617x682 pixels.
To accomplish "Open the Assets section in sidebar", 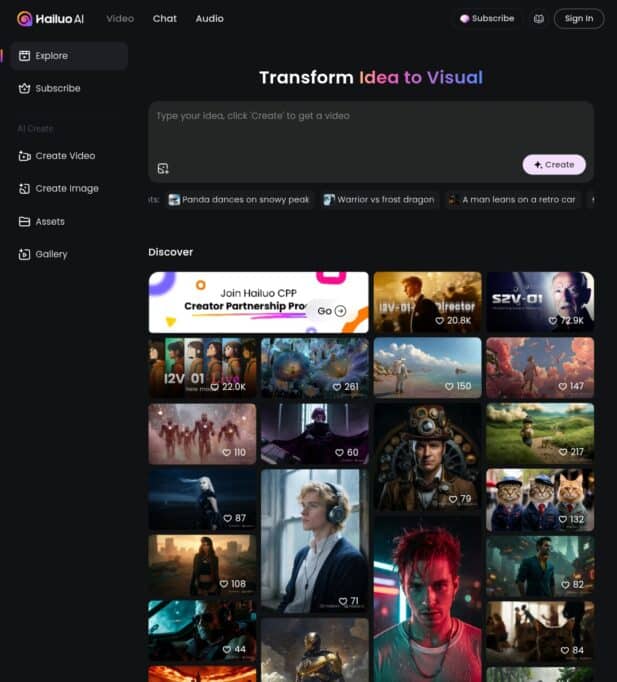I will click(x=49, y=221).
